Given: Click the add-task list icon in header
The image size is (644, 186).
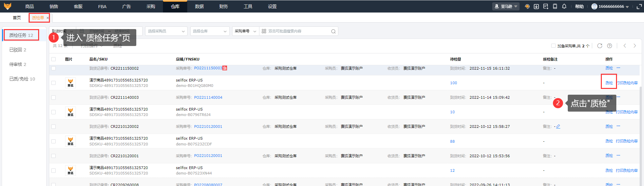Looking at the screenshot, I should (545, 6).
